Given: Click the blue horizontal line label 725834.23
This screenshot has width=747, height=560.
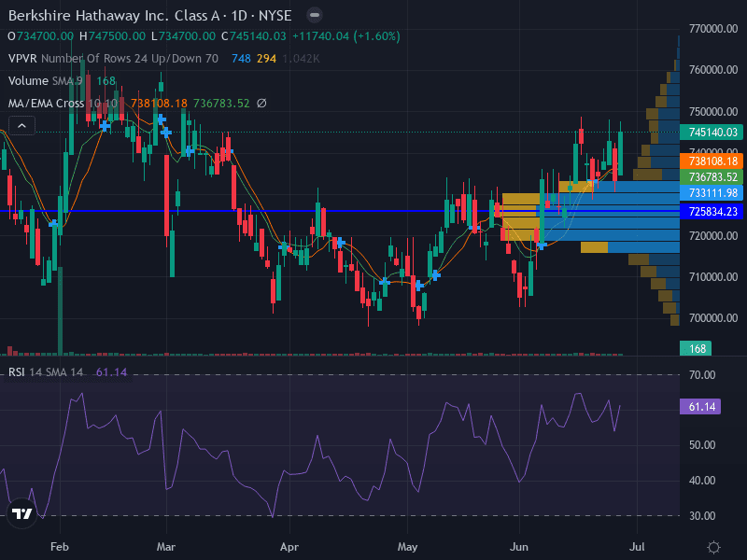Looking at the screenshot, I should tap(712, 212).
